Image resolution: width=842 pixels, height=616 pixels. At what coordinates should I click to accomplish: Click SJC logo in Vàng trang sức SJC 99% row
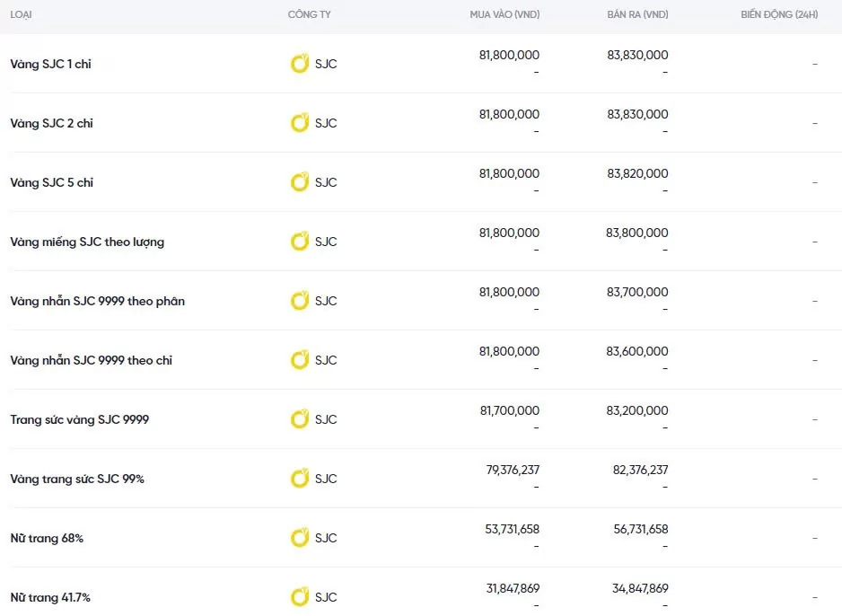click(300, 479)
